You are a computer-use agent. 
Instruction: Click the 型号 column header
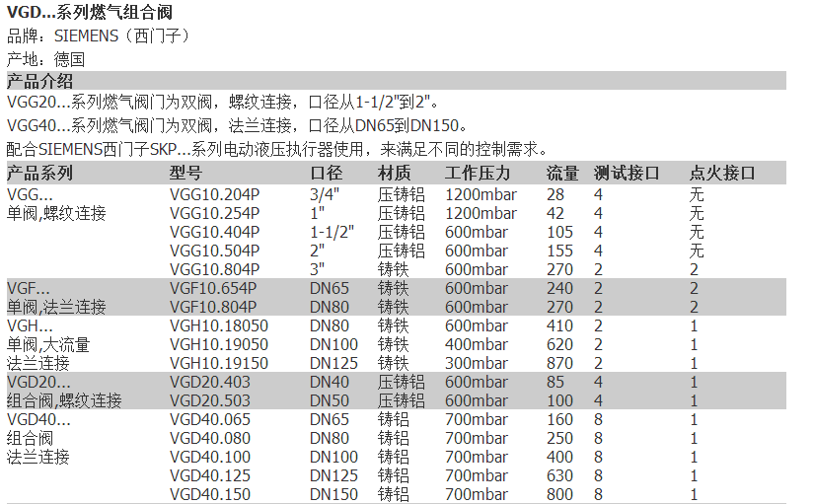click(185, 173)
